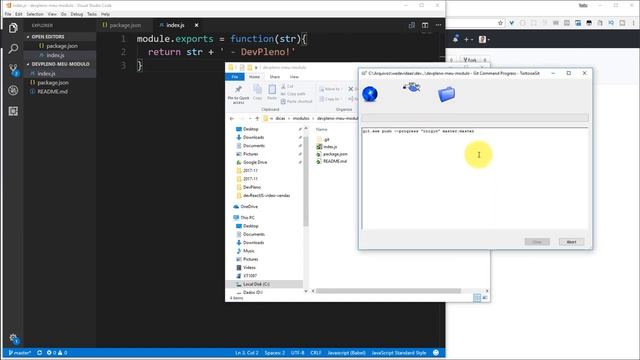Open the Extensions activity icon
This screenshot has width=640, height=360.
point(13,111)
